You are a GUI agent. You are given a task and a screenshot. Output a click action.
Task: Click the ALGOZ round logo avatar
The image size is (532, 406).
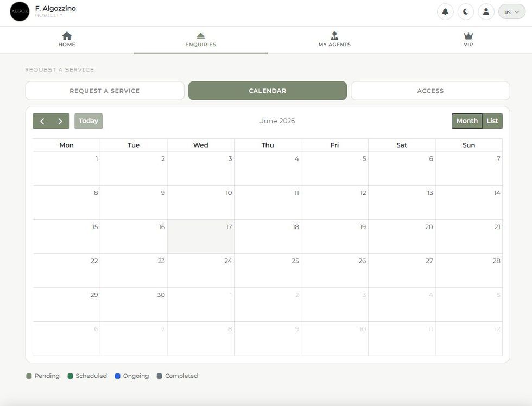20,11
